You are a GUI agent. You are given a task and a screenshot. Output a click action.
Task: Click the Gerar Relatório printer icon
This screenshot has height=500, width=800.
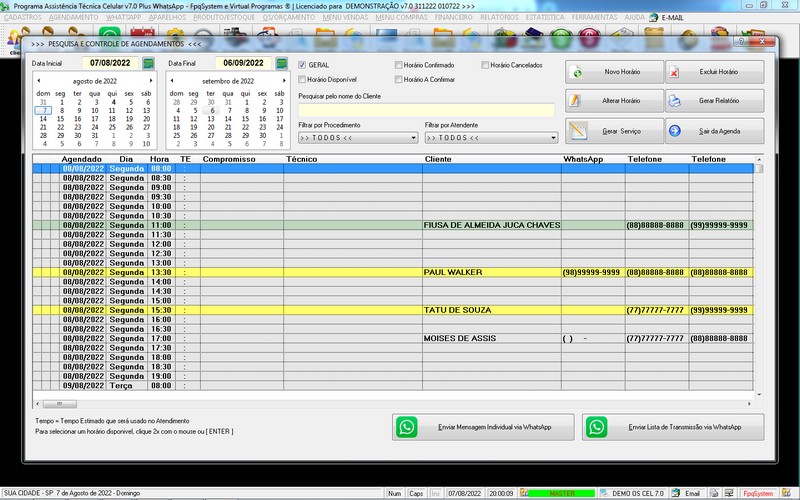(674, 101)
